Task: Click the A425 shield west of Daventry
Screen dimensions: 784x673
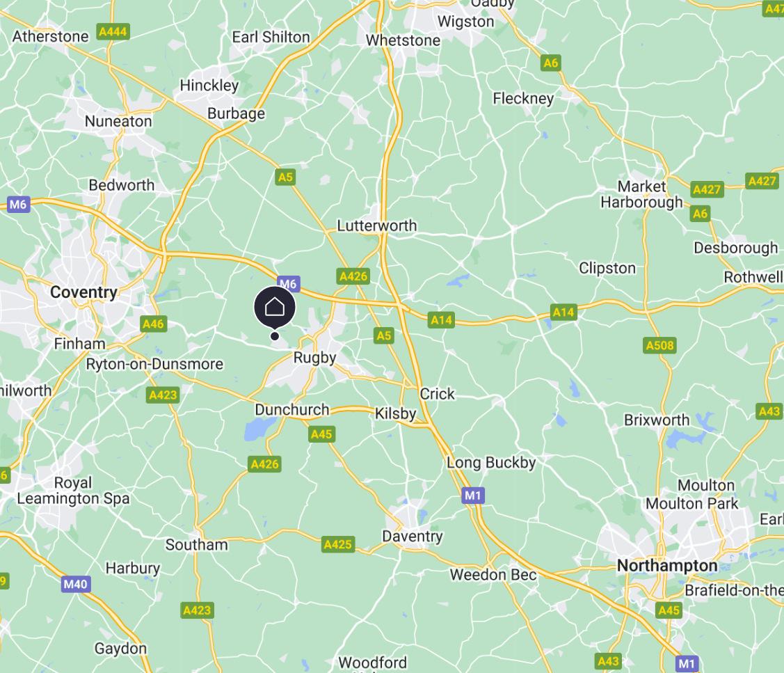Action: click(338, 544)
